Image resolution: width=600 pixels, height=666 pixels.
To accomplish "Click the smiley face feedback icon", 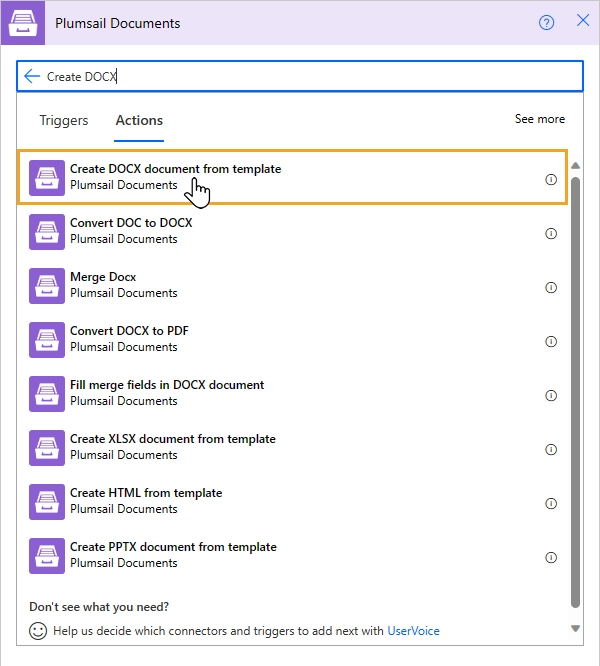I will click(x=38, y=631).
